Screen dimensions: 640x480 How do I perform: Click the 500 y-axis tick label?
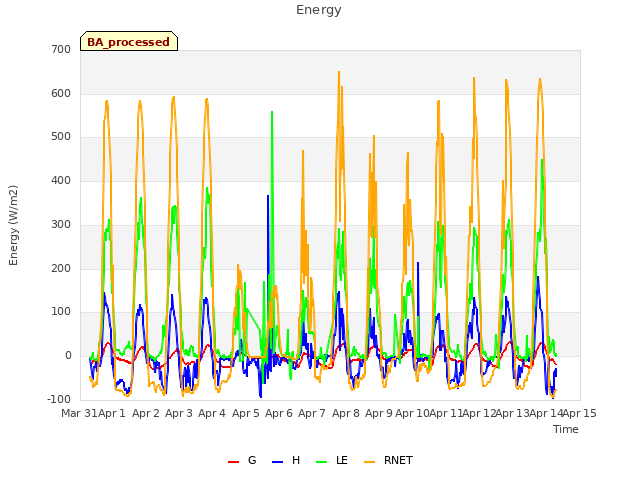pos(61,137)
